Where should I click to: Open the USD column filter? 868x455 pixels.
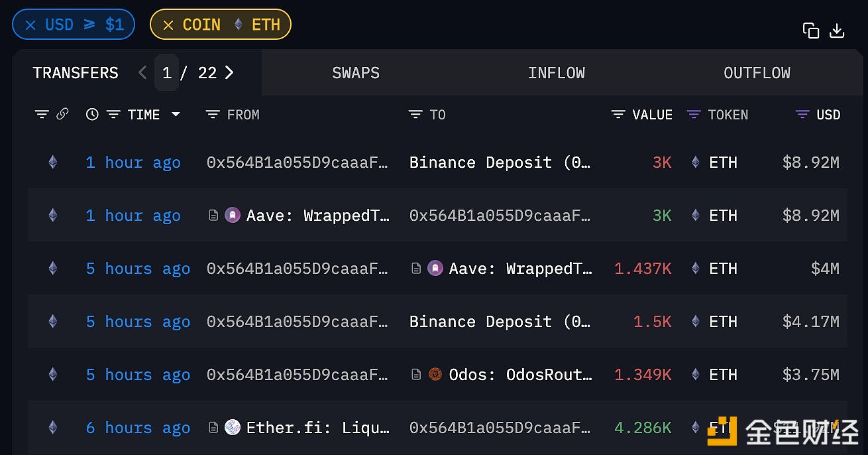(802, 115)
